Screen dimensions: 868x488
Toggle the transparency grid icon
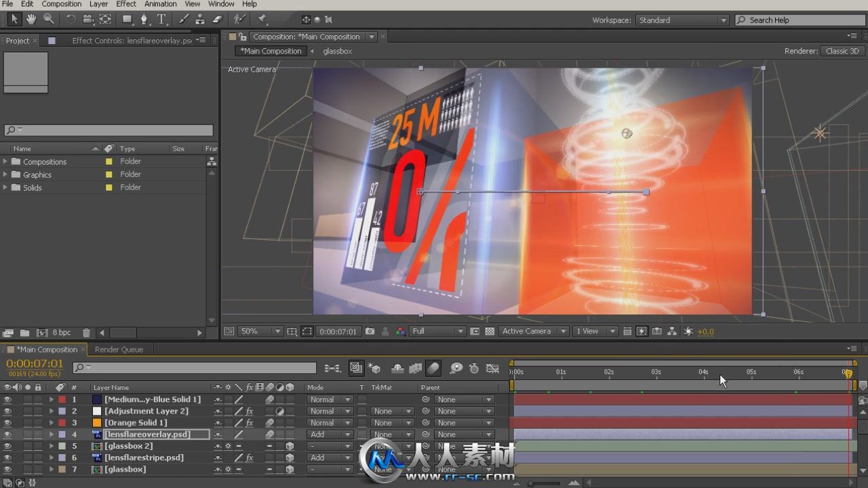point(488,331)
